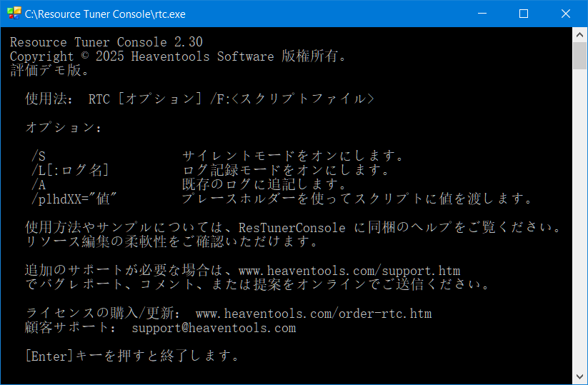588x385 pixels.
Task: Click the support@heaventools.com email address
Action: pos(214,328)
